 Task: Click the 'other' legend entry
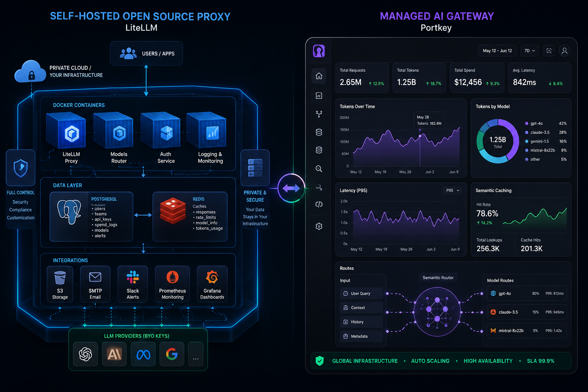click(546, 159)
